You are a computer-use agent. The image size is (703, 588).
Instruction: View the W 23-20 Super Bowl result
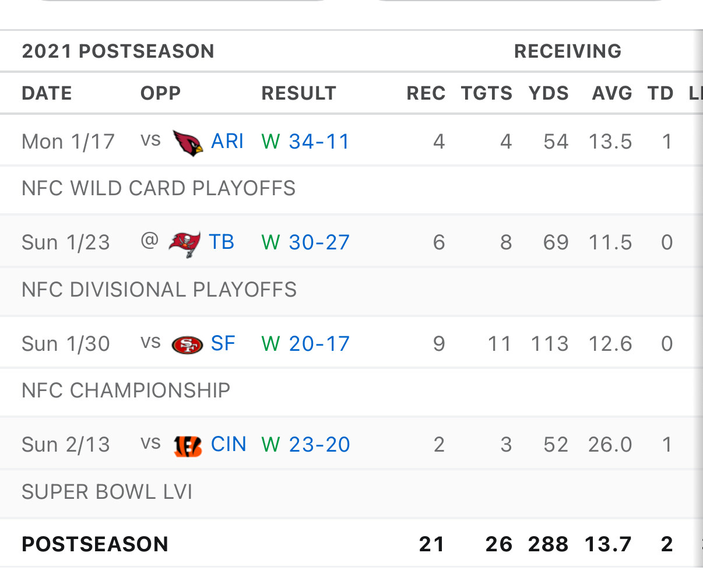click(x=305, y=445)
